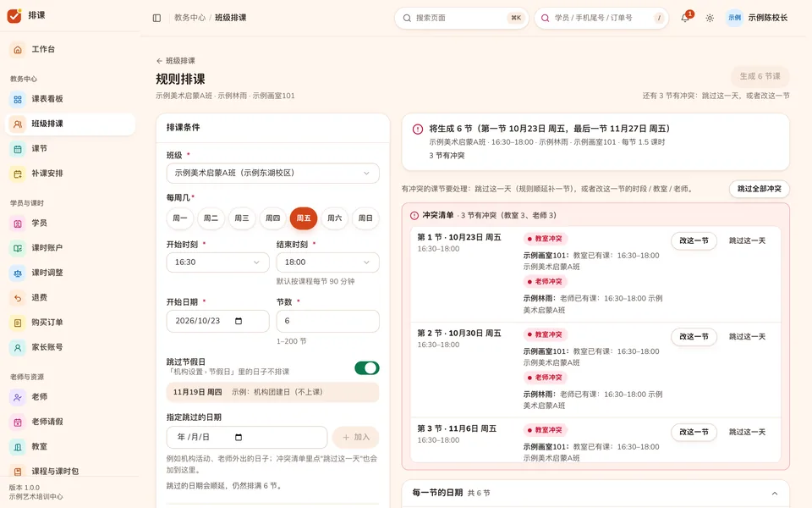This screenshot has width=812, height=508.
Task: Open 老师请假 menu item
Action: point(70,422)
